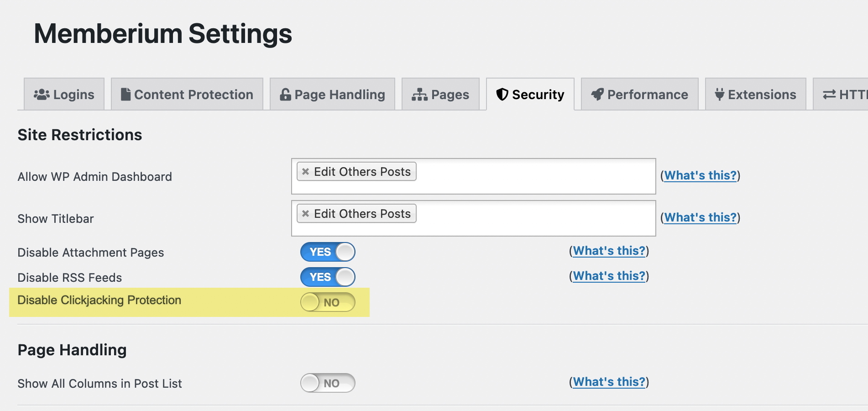Enable Disable Clickjacking Protection toggle
Screen dimensions: 868x411
[x=328, y=302]
